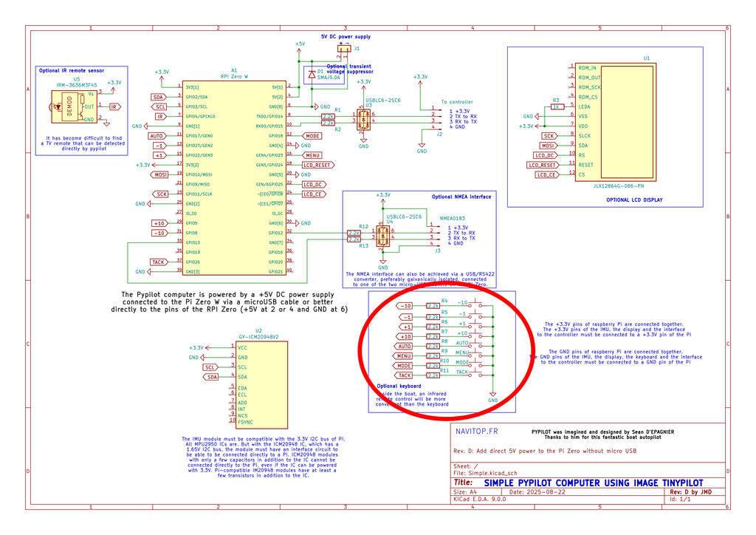Screen dimensions: 756x535
Task: Click the J1 5V power supply connector
Action: point(344,50)
